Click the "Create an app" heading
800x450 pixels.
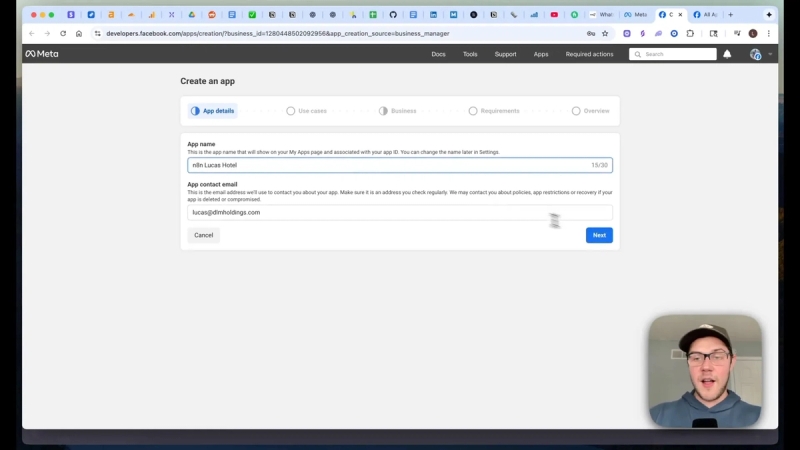click(207, 81)
